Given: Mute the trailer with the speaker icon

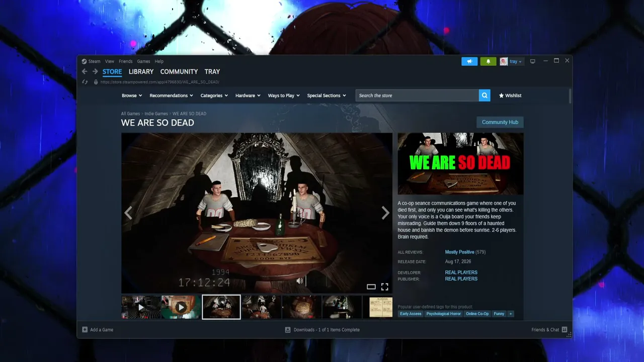Looking at the screenshot, I should tap(299, 281).
